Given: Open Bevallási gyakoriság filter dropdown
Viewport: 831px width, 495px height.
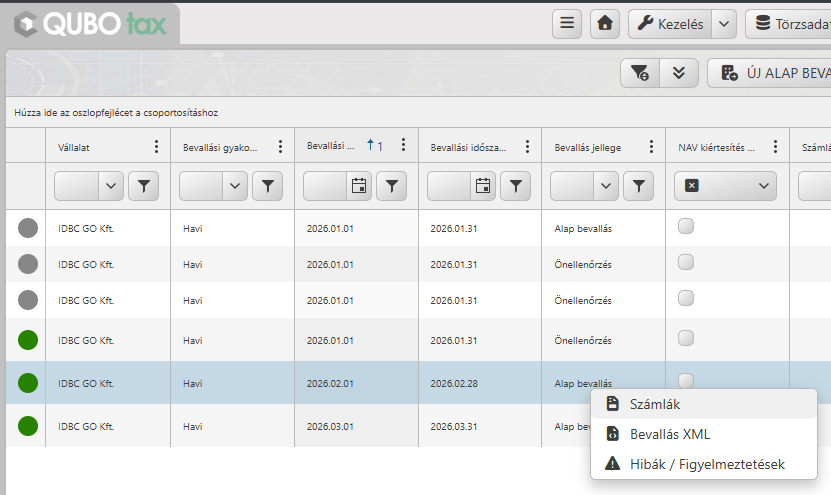Looking at the screenshot, I should pyautogui.click(x=235, y=186).
